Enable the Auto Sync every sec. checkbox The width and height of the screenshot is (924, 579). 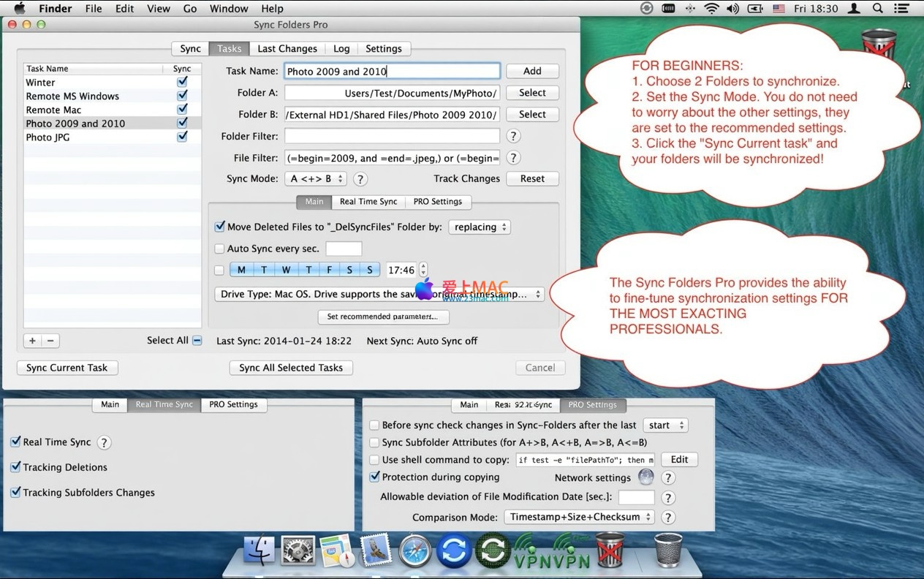(x=219, y=249)
